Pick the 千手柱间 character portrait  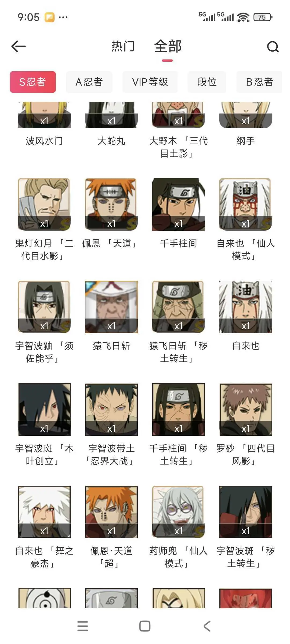[x=179, y=204]
